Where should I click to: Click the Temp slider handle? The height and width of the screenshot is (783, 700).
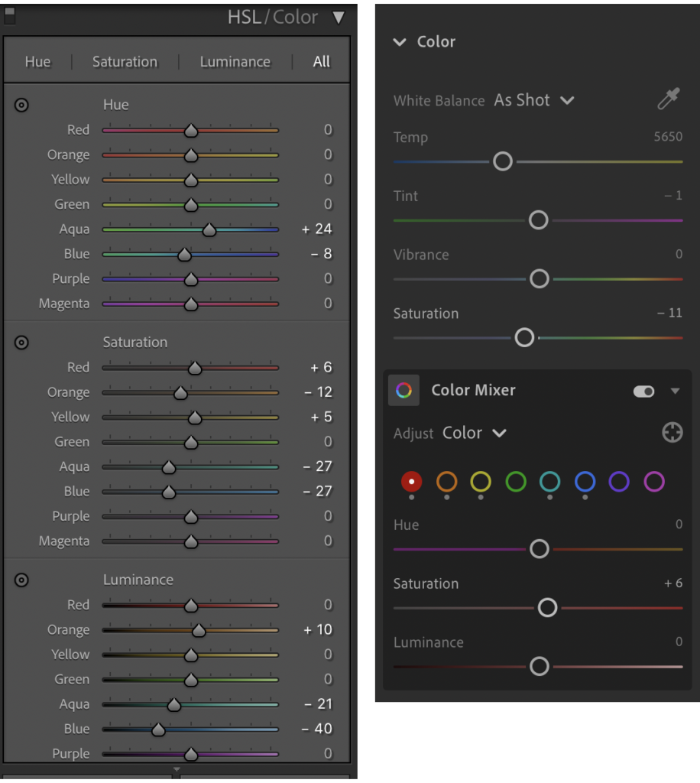click(x=502, y=161)
